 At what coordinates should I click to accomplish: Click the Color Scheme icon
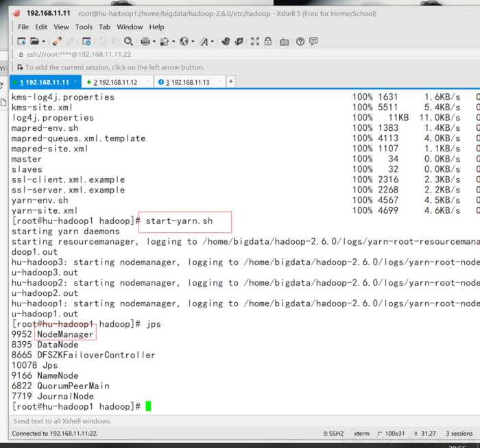(165, 41)
